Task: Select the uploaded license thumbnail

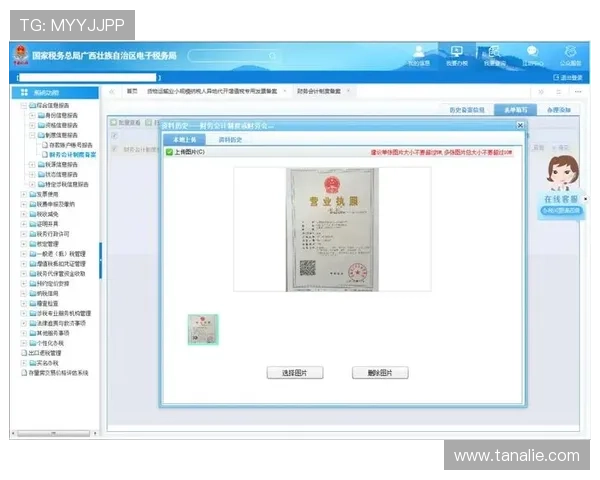Action: pos(203,330)
